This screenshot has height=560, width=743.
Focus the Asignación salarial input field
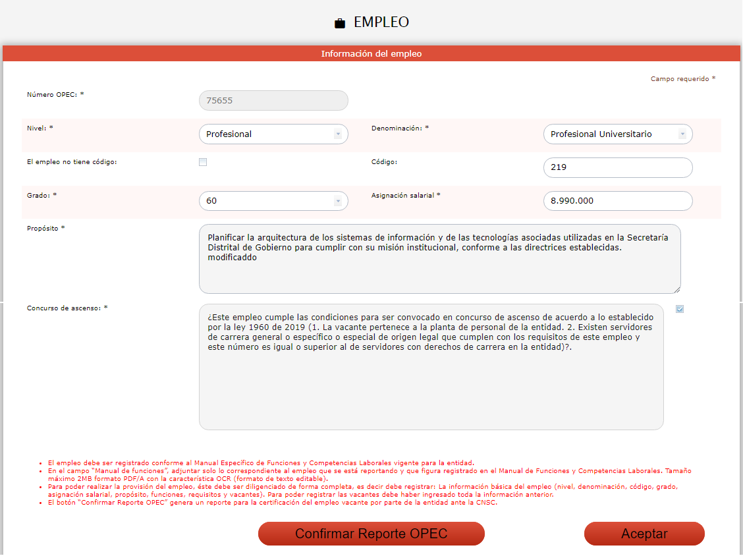617,201
